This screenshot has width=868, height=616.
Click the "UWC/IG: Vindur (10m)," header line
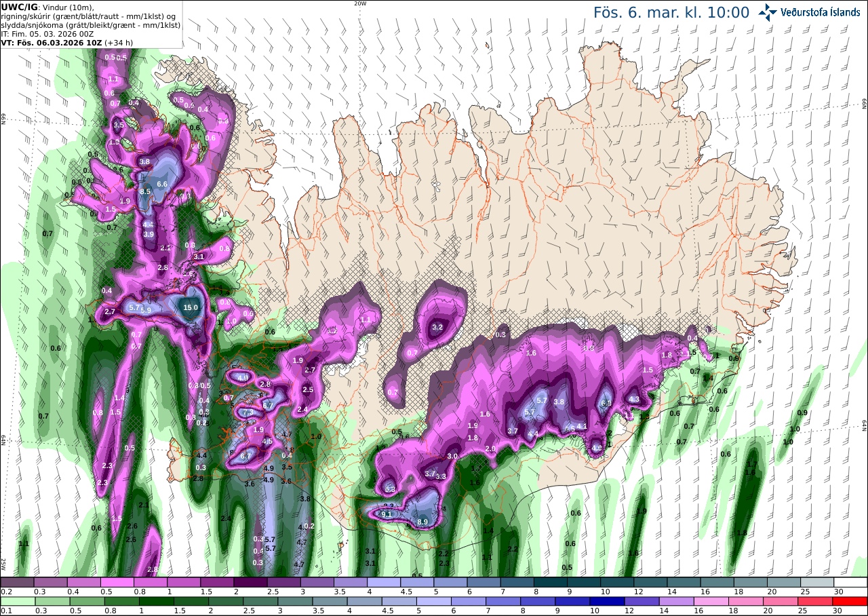pyautogui.click(x=47, y=7)
